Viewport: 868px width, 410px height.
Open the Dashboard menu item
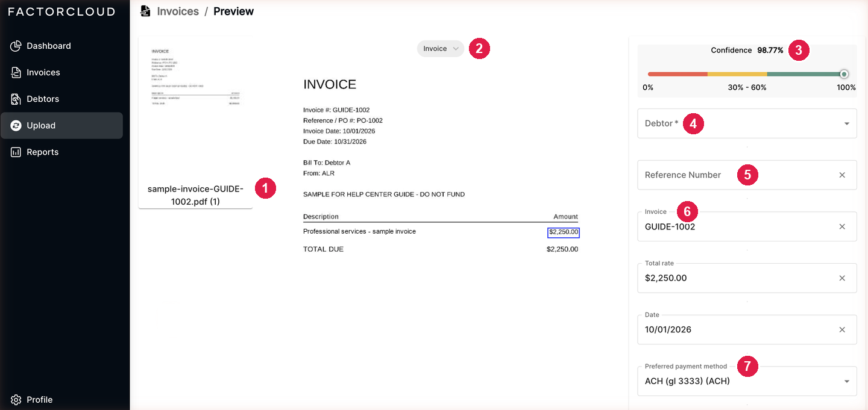tap(61, 46)
